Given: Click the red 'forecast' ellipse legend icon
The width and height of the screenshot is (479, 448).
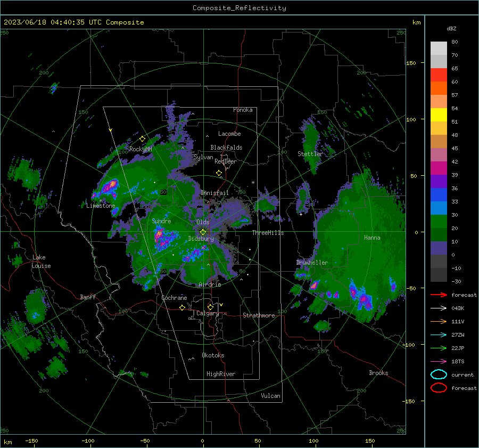Looking at the screenshot, I should click(439, 388).
